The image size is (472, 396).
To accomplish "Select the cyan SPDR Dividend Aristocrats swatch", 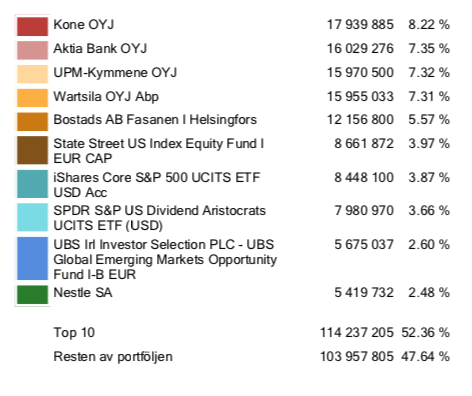I will point(32,217).
